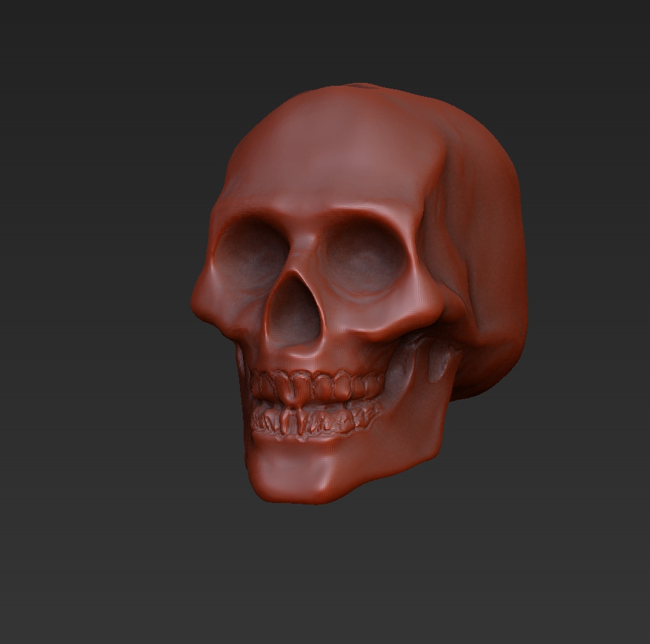Click empty canvas above the skull
Viewport: 650px width, 644px height.
point(327,36)
